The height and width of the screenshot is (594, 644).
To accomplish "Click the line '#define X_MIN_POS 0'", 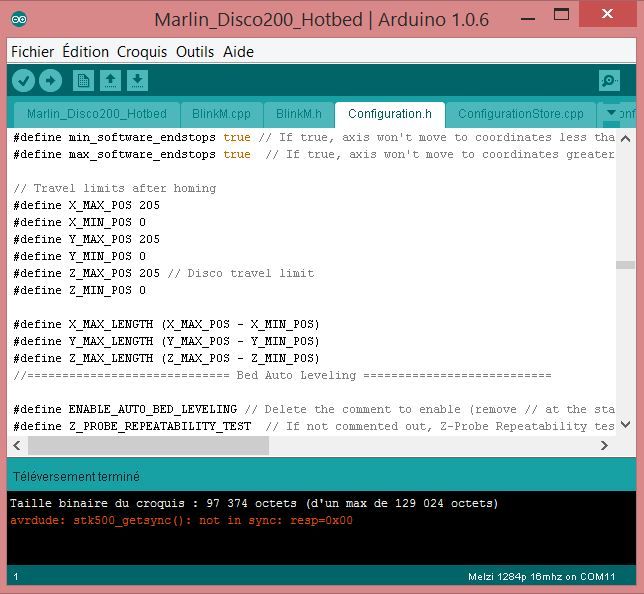I will click(x=79, y=222).
